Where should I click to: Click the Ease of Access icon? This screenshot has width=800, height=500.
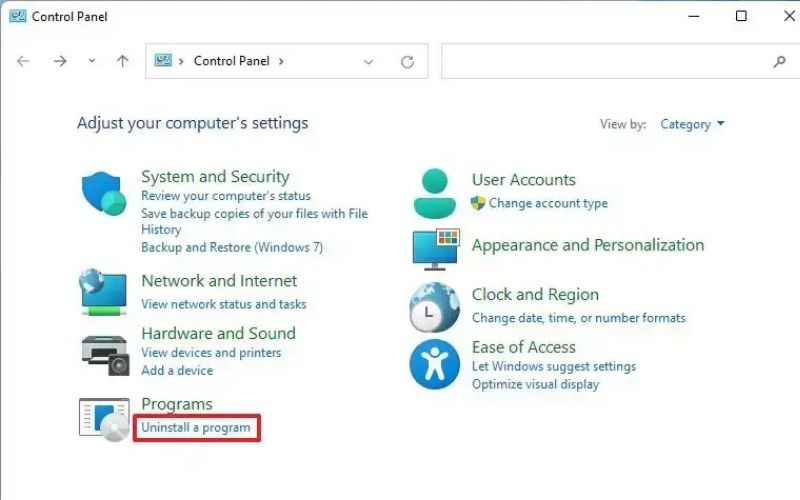(435, 363)
